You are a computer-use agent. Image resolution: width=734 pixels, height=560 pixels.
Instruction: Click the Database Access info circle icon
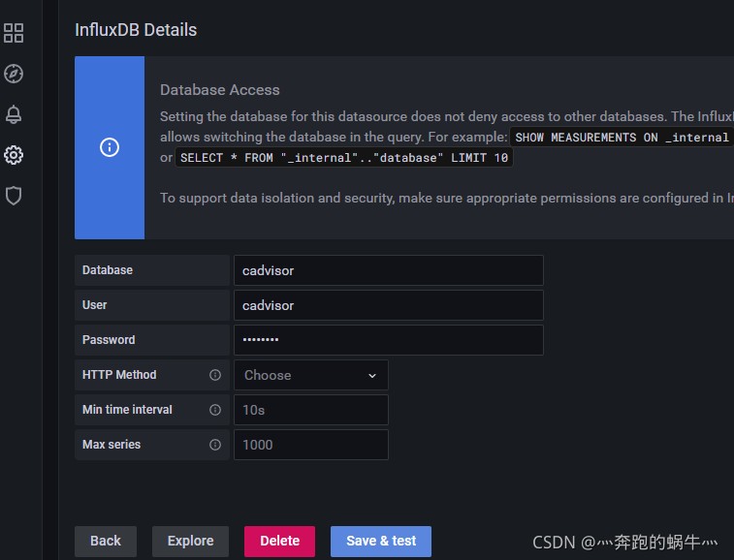coord(110,147)
